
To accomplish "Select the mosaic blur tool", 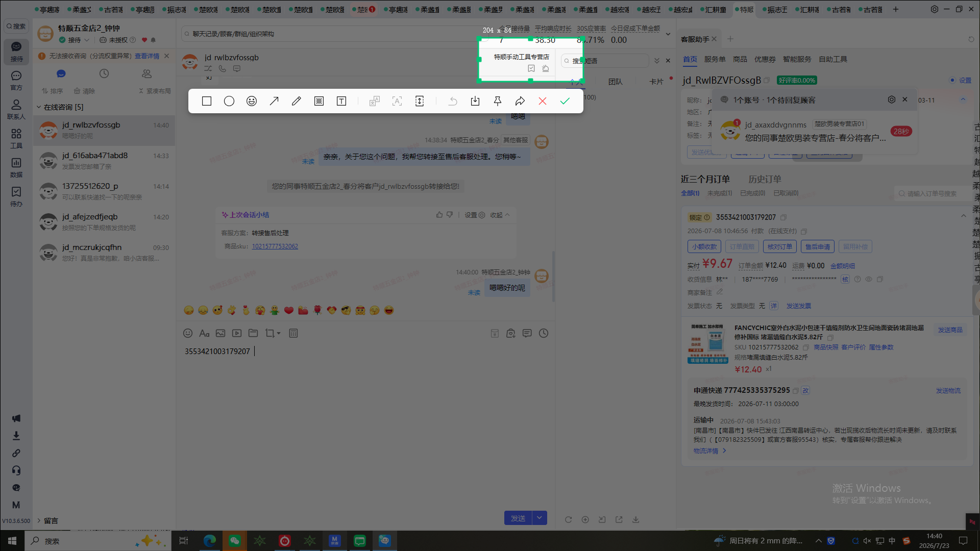I will (319, 101).
